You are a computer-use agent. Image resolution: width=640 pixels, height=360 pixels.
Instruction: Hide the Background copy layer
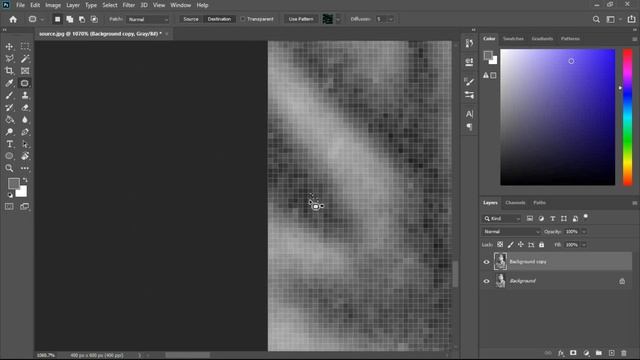click(486, 262)
